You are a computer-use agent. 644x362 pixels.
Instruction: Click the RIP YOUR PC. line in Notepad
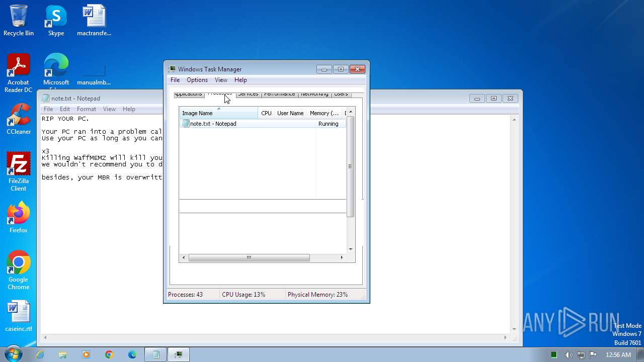pyautogui.click(x=65, y=119)
